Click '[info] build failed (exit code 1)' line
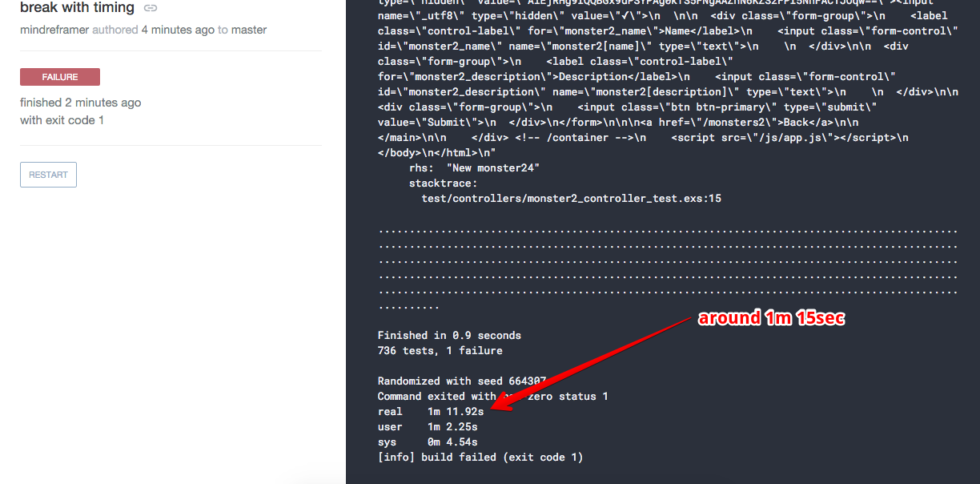The width and height of the screenshot is (980, 484). point(480,458)
